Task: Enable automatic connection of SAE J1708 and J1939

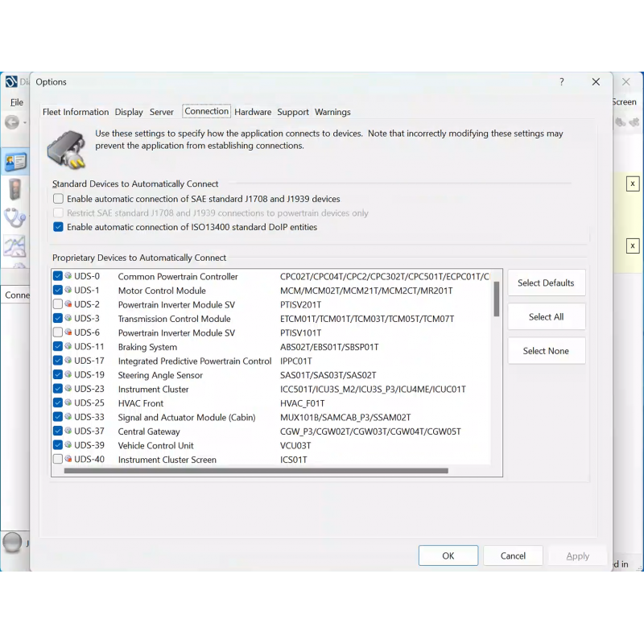Action: click(x=58, y=199)
